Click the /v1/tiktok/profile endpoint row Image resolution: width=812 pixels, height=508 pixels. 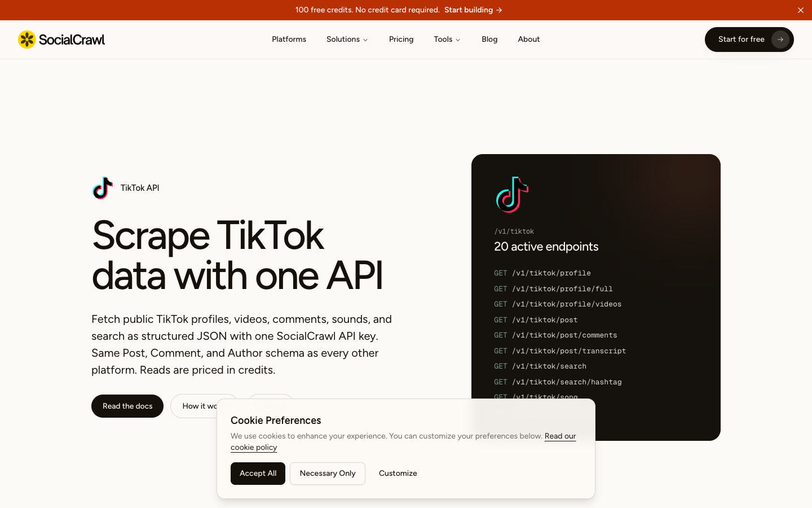542,273
